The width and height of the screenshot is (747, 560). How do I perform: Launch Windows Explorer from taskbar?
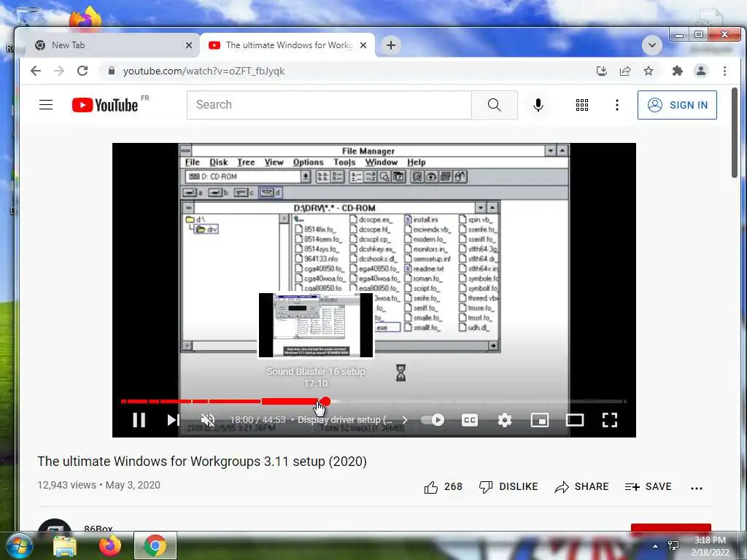click(64, 545)
